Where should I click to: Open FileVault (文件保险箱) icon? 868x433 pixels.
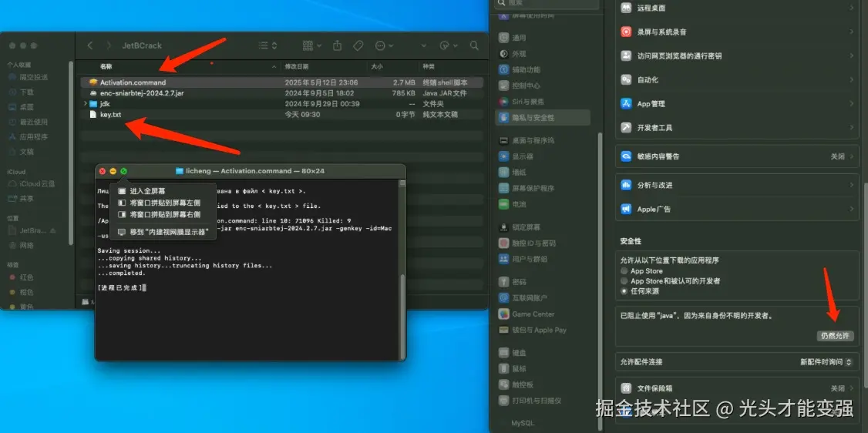pyautogui.click(x=626, y=388)
